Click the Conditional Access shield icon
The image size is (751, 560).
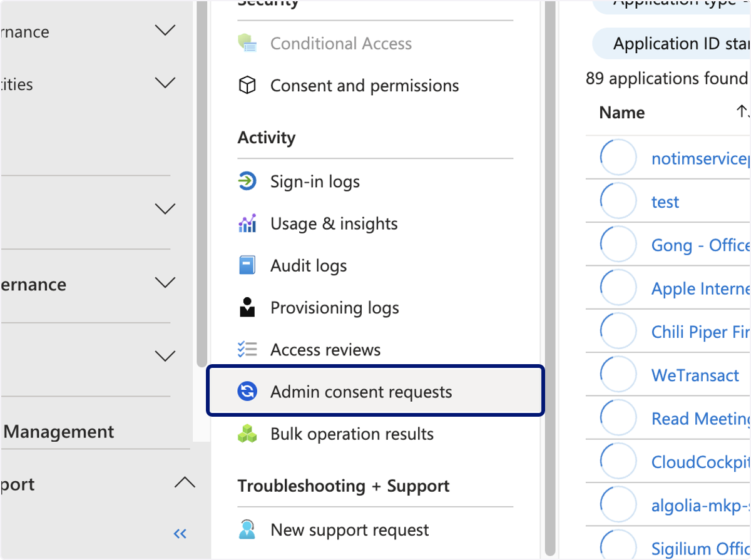tap(248, 44)
